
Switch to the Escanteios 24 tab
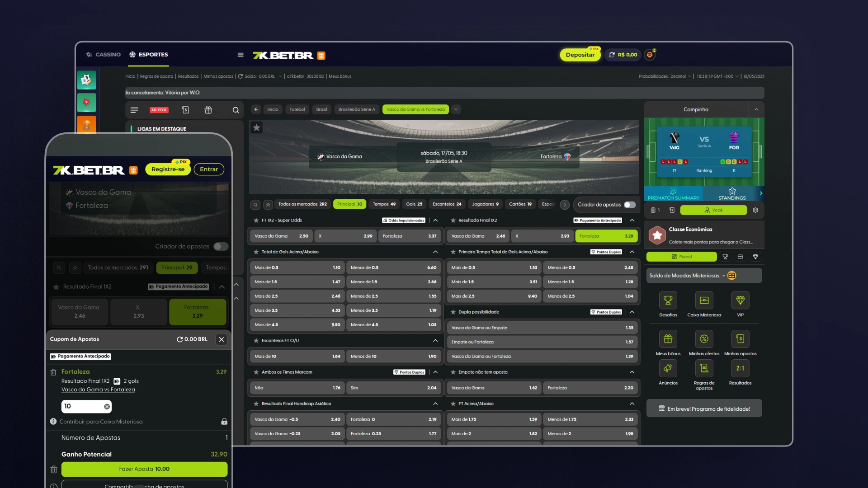point(447,204)
